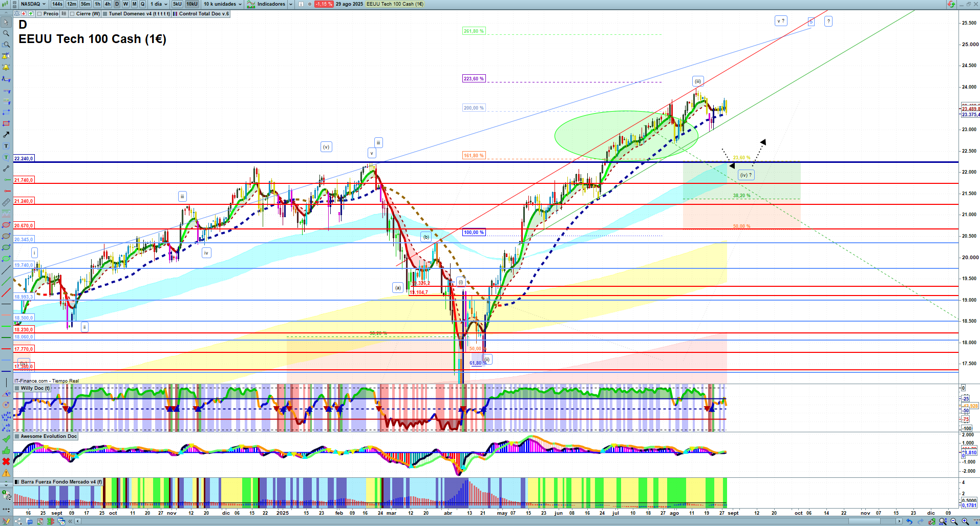The image size is (980, 526).
Task: Select the red ellipse drawing tool
Action: [x=6, y=225]
